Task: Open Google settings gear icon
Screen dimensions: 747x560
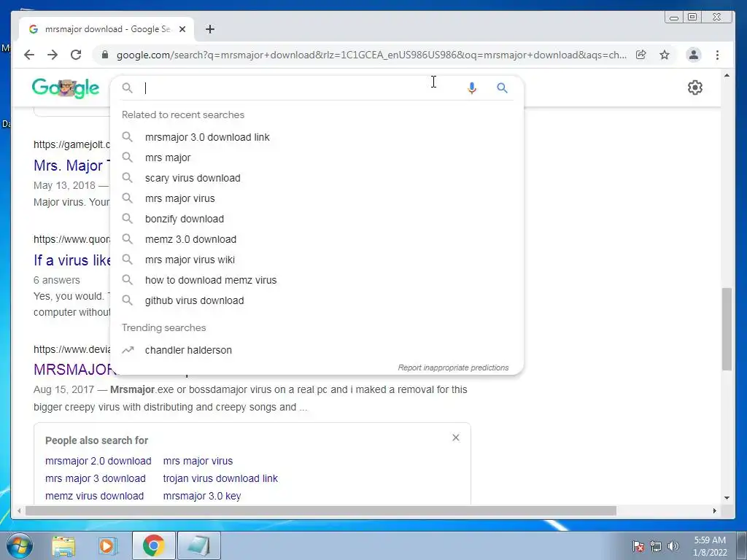Action: click(695, 87)
